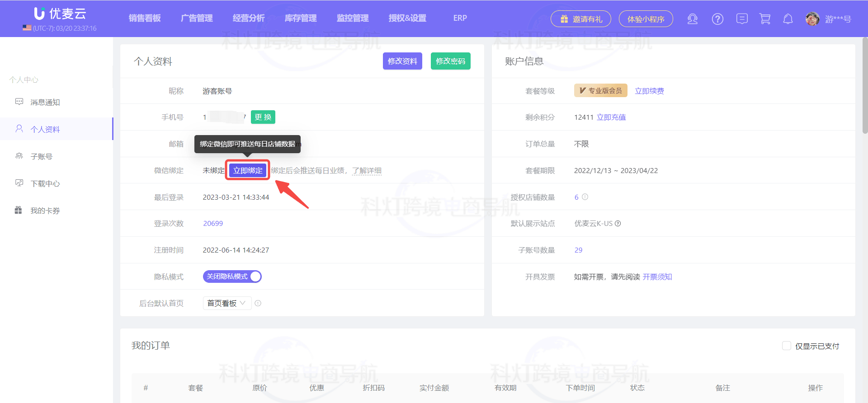Click the 游***号 username
868x403 pixels.
click(838, 19)
